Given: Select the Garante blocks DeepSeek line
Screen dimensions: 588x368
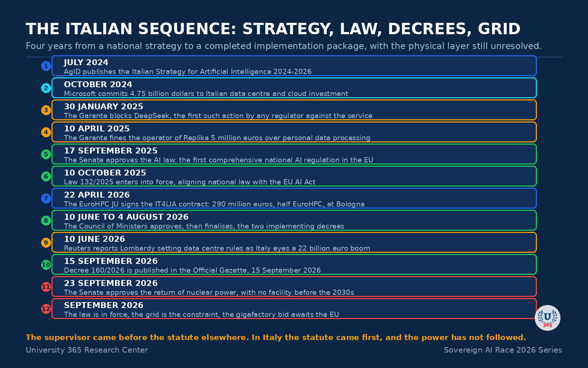Looking at the screenshot, I should point(218,116).
